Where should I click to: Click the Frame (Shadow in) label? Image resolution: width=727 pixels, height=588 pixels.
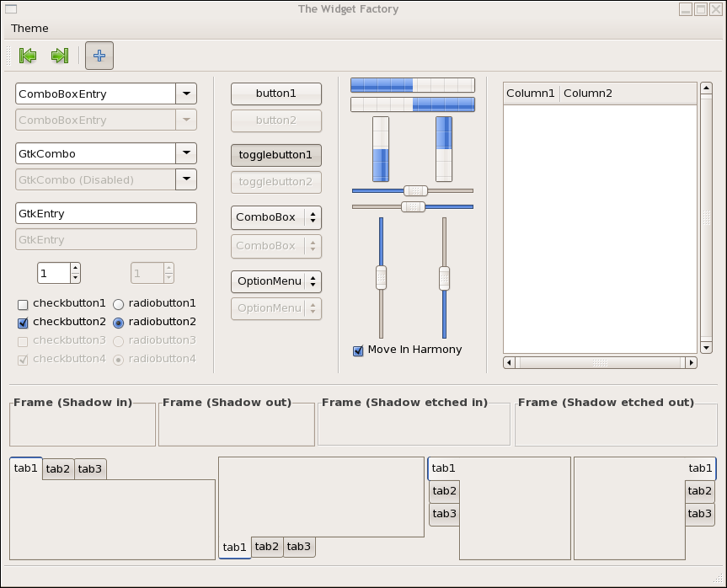[72, 403]
